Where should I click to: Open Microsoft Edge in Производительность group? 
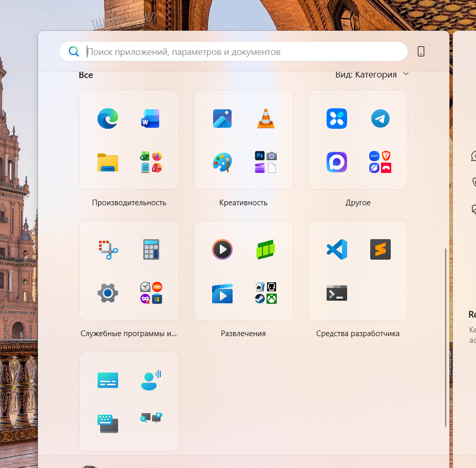108,119
